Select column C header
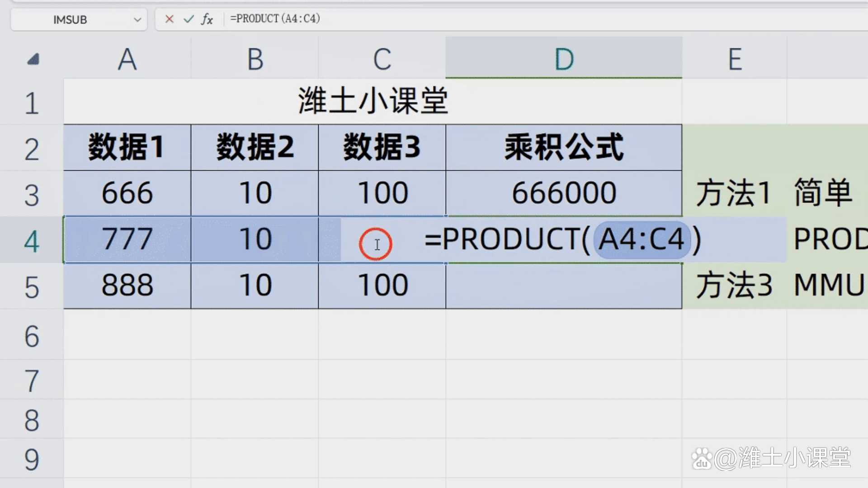Image resolution: width=868 pixels, height=488 pixels. tap(382, 59)
